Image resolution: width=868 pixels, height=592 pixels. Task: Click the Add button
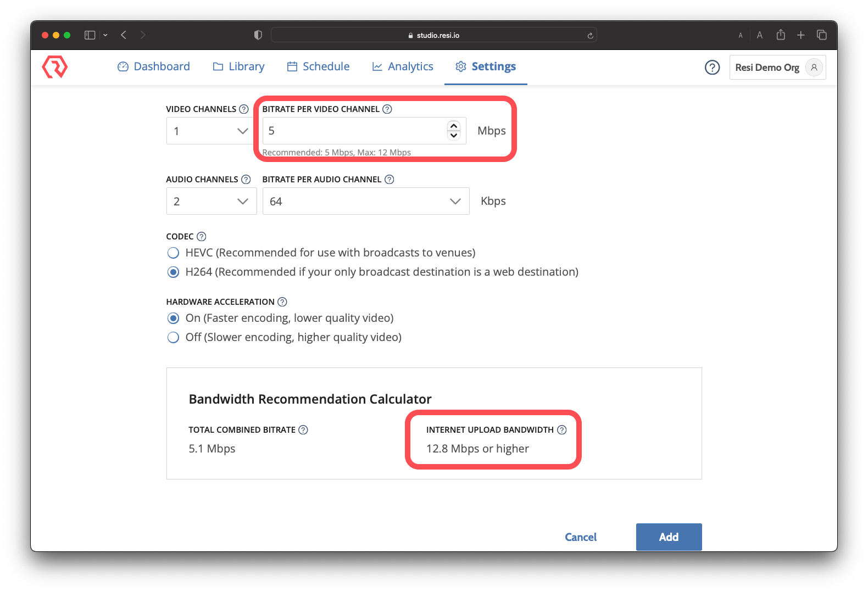[x=669, y=537]
